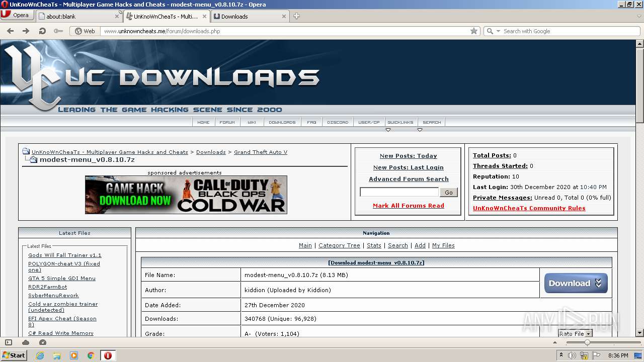Close the Downloads tab
The image size is (644, 362).
284,16
